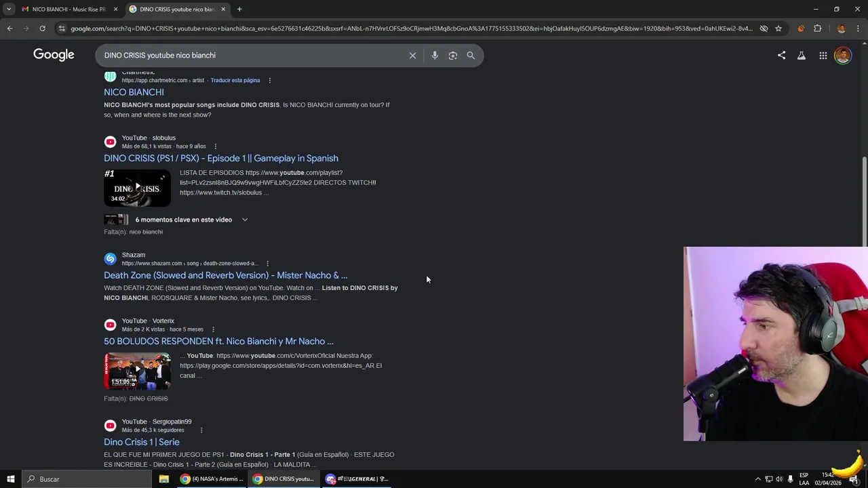Open the Windows Start menu

10,479
